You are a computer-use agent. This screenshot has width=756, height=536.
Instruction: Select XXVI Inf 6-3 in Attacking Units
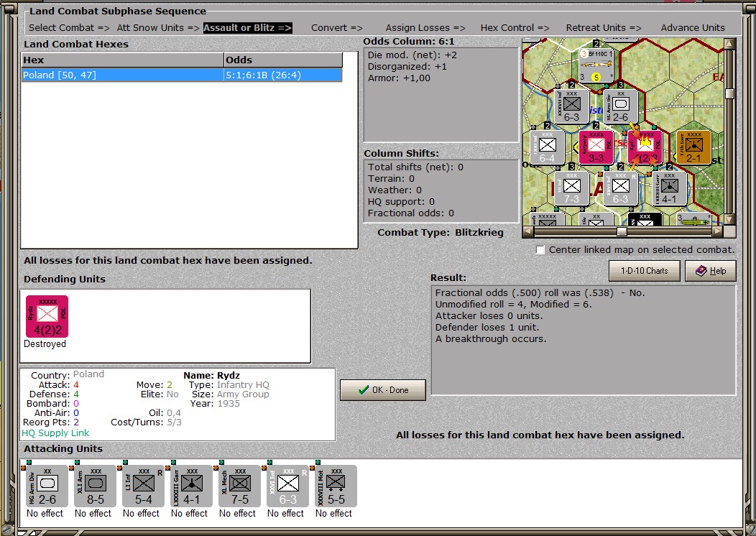[288, 486]
